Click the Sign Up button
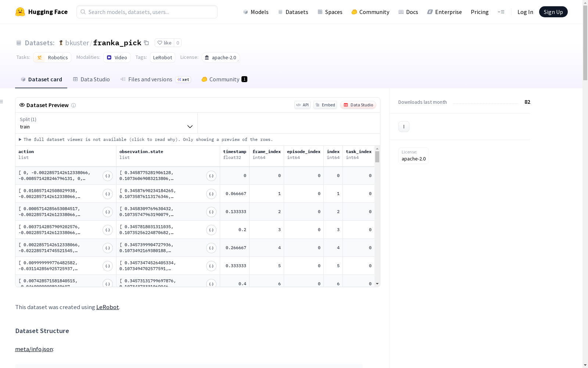This screenshot has width=588, height=368. [x=553, y=12]
